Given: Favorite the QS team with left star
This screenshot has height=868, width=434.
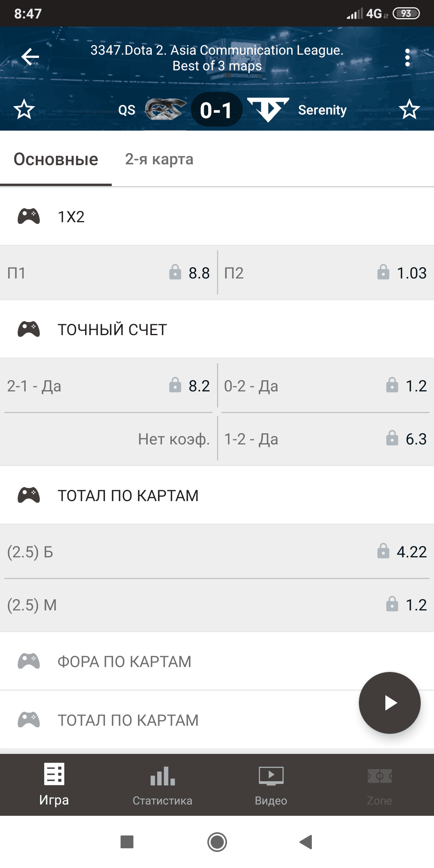Looking at the screenshot, I should click(24, 109).
